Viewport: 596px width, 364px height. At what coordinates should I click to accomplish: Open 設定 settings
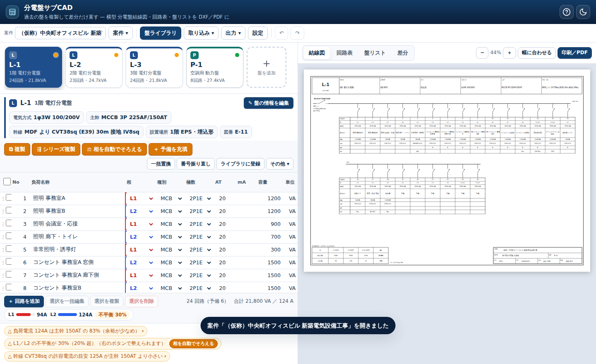click(x=257, y=33)
